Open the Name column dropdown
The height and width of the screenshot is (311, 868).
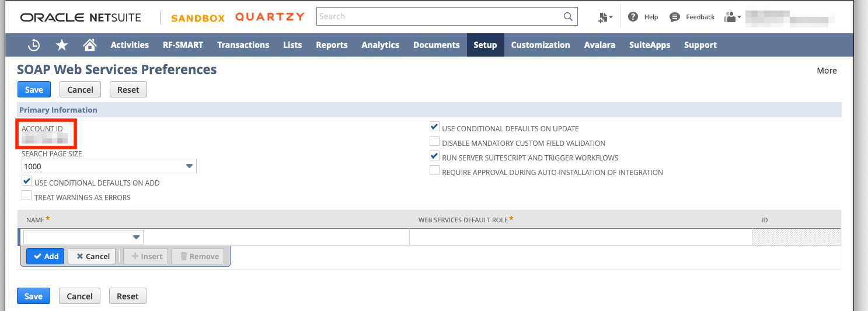(83, 237)
